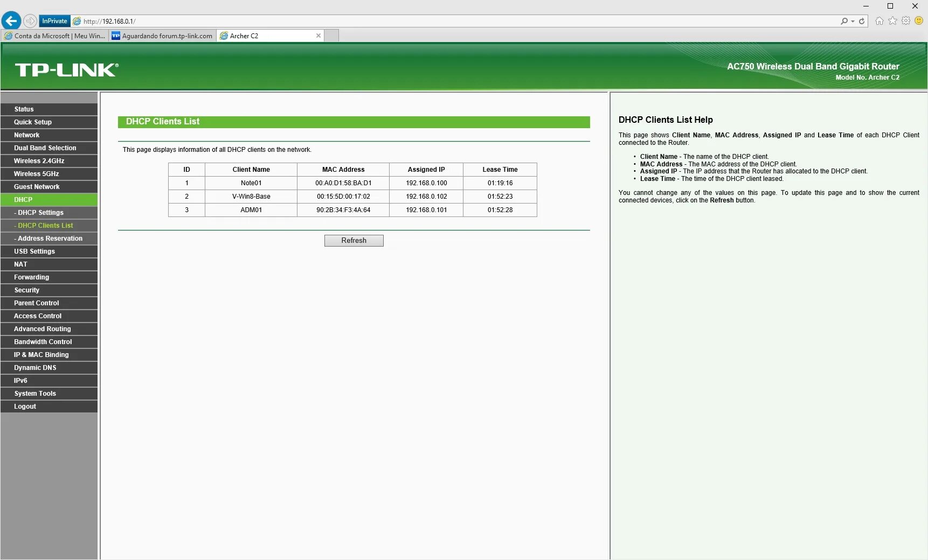
Task: Click the DHCP Clients List Help heading
Action: tap(666, 120)
